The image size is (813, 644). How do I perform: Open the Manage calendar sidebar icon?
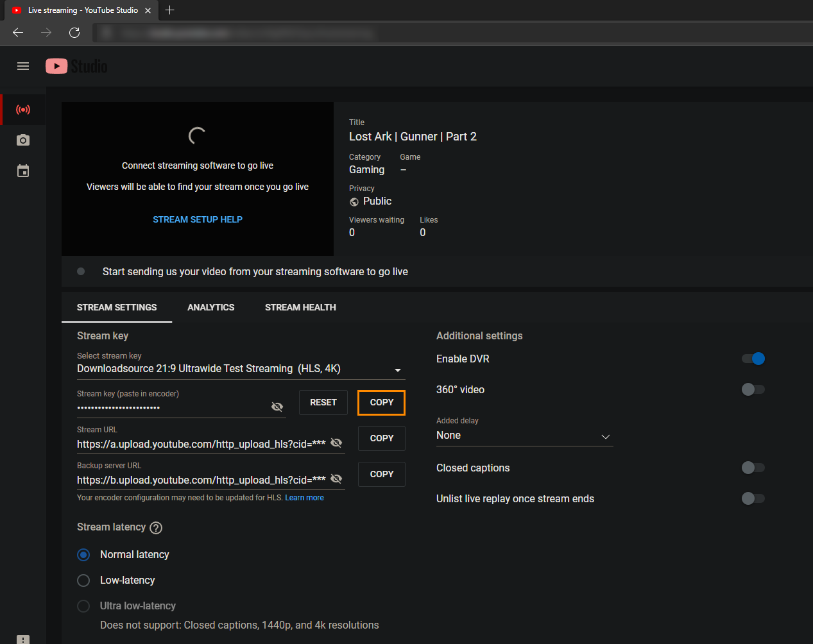coord(23,171)
